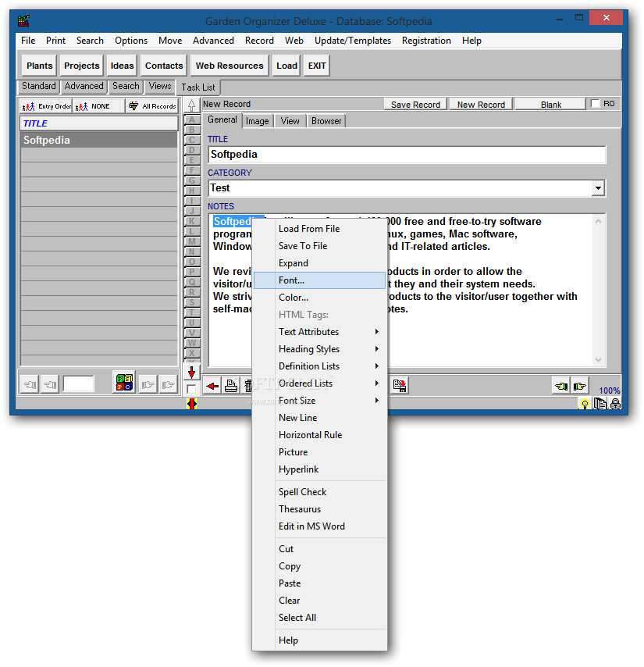The width and height of the screenshot is (644, 667).
Task: Jump to letter W in alphabet index
Action: tap(192, 343)
